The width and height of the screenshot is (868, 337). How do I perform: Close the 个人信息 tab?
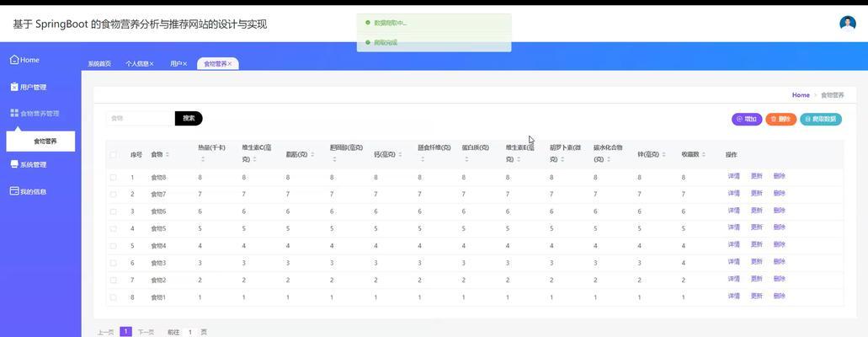152,64
